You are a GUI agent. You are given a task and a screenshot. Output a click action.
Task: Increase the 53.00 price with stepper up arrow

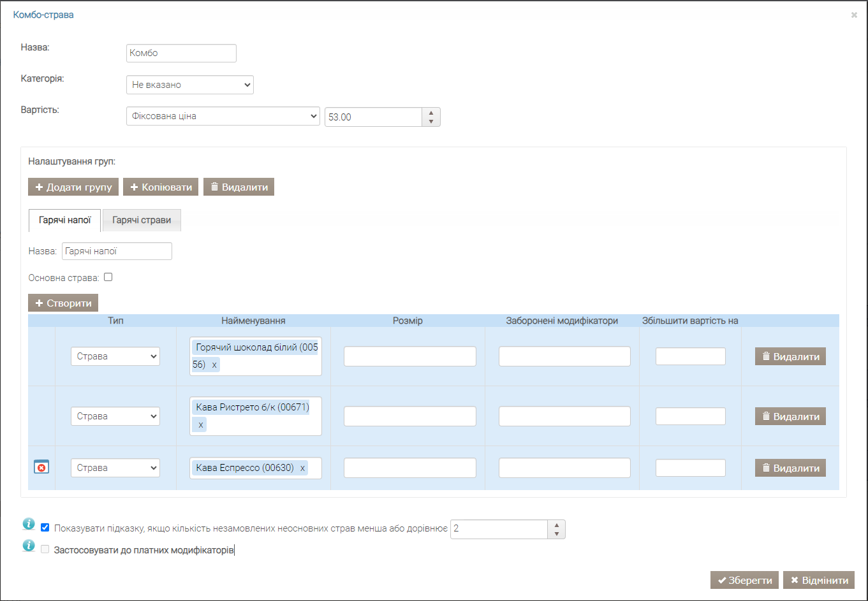431,113
